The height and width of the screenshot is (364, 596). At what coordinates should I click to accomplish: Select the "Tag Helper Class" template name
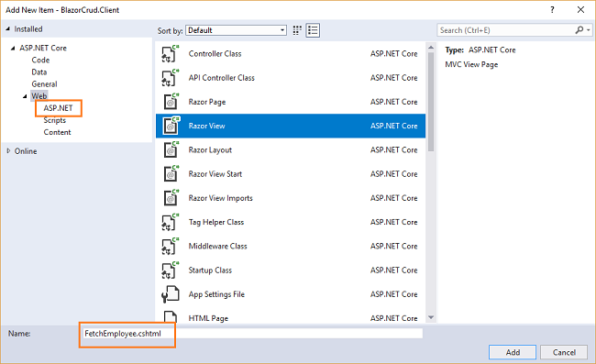pos(215,222)
